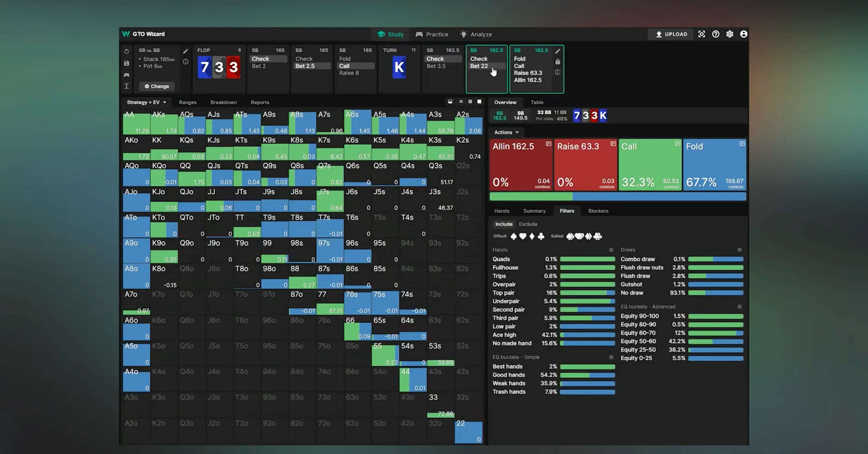Open help via the question mark icon
868x454 pixels.
[716, 34]
